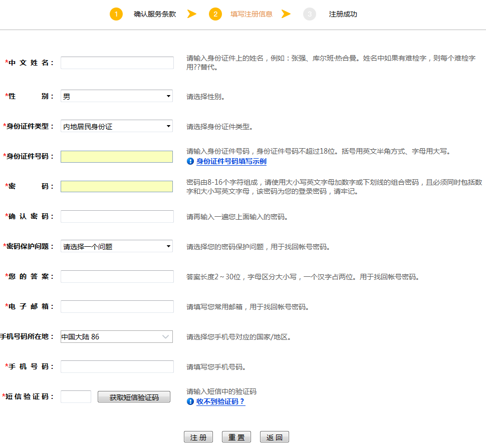Click the 注册 register button
486x448 pixels.
(x=198, y=436)
